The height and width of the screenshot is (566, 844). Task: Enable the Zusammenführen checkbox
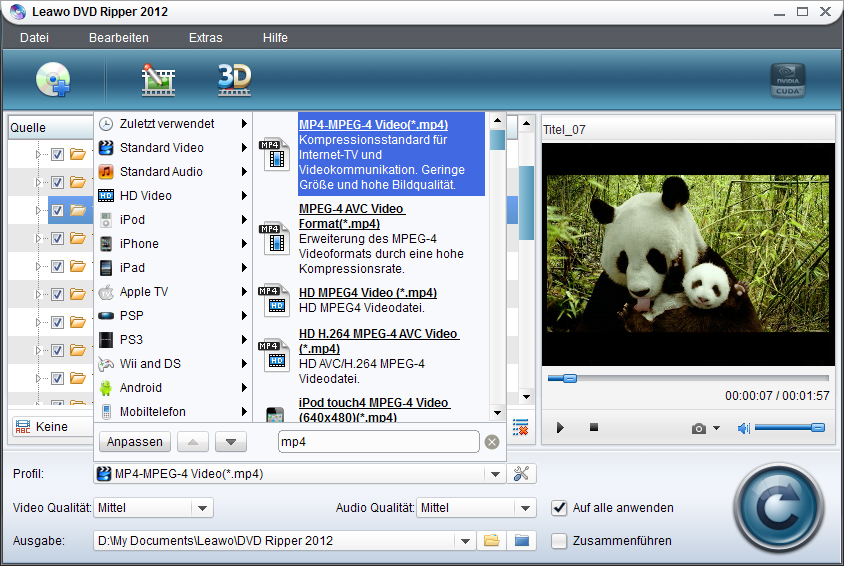[559, 541]
